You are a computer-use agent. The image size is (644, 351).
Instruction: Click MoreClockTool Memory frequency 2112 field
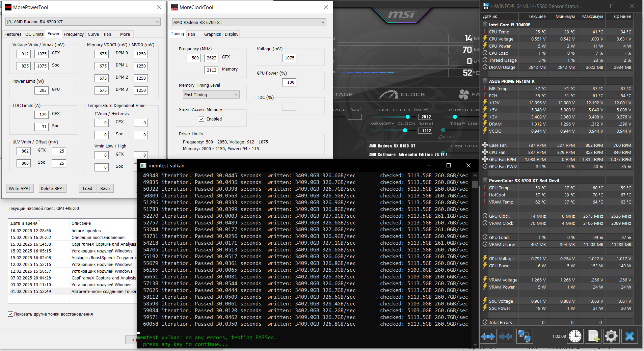pyautogui.click(x=211, y=70)
